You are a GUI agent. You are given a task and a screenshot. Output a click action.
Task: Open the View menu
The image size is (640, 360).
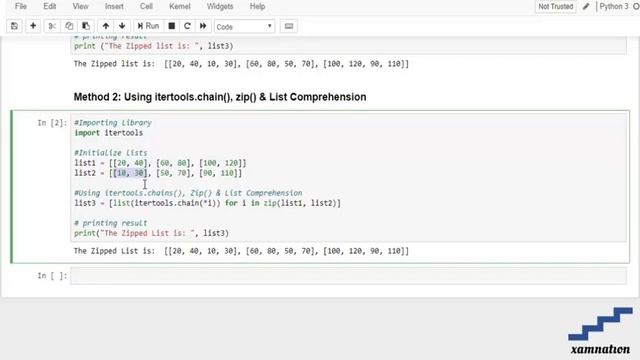click(x=80, y=7)
